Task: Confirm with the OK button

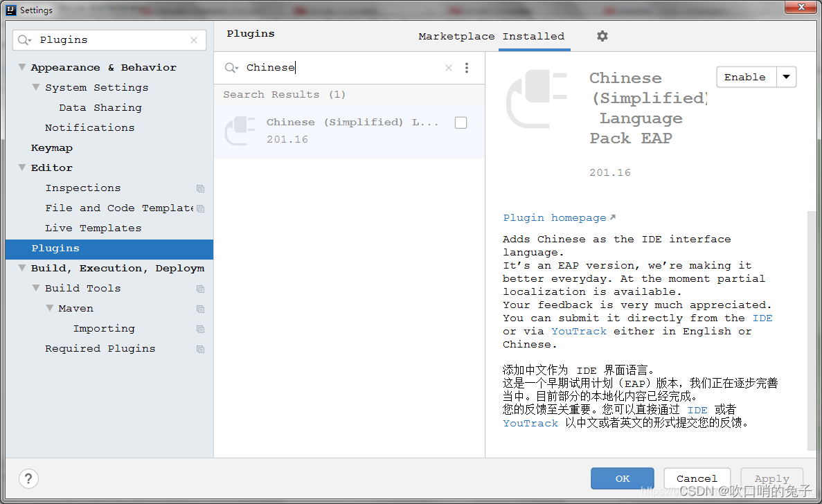Action: [623, 478]
